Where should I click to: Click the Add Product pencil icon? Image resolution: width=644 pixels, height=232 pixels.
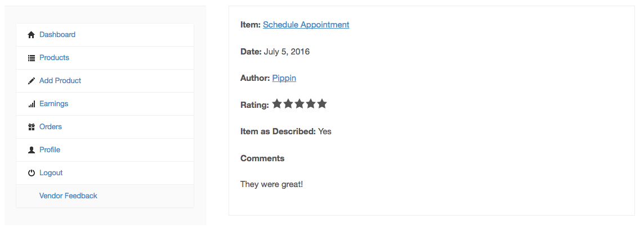[x=32, y=81]
